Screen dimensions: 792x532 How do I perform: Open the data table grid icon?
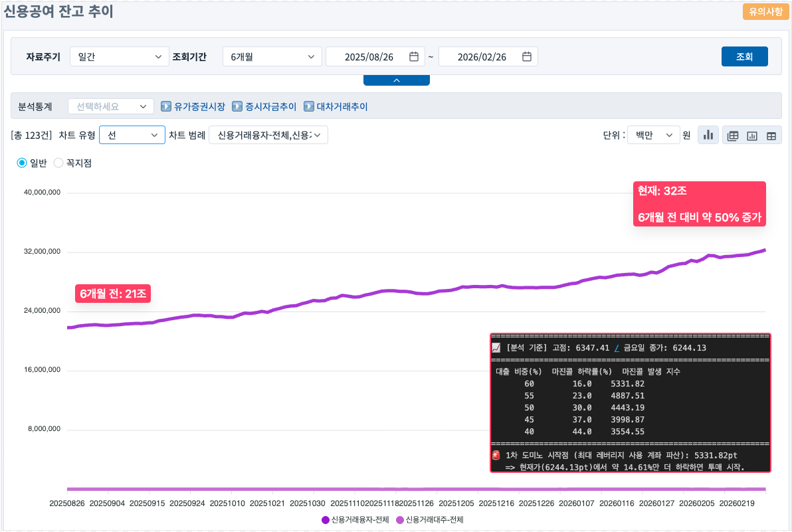pos(771,135)
